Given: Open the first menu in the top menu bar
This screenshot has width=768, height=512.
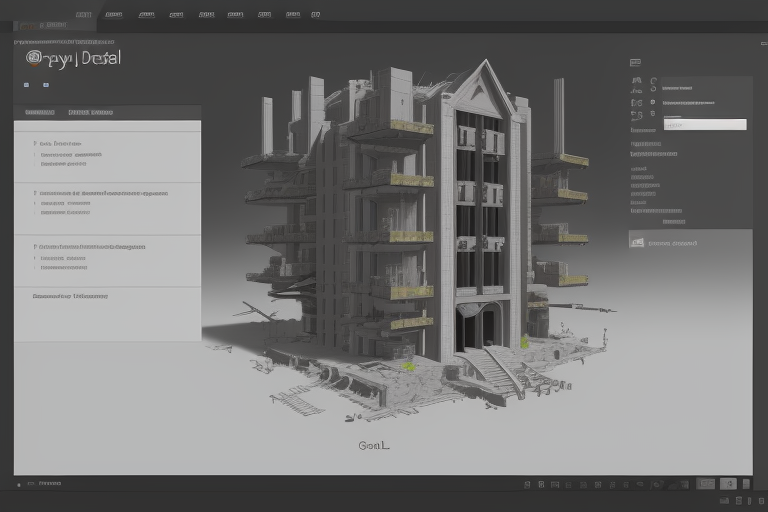Looking at the screenshot, I should pos(84,15).
